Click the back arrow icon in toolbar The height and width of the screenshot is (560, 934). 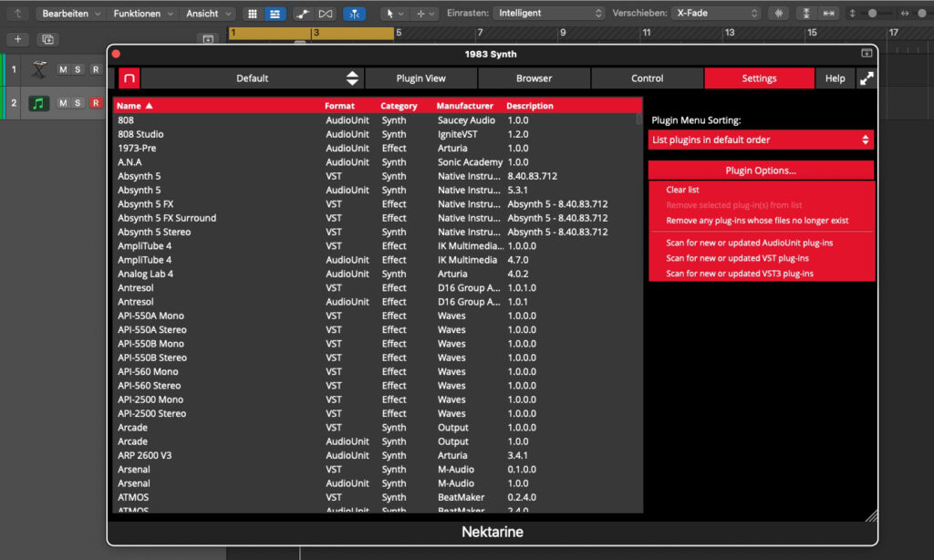click(18, 13)
